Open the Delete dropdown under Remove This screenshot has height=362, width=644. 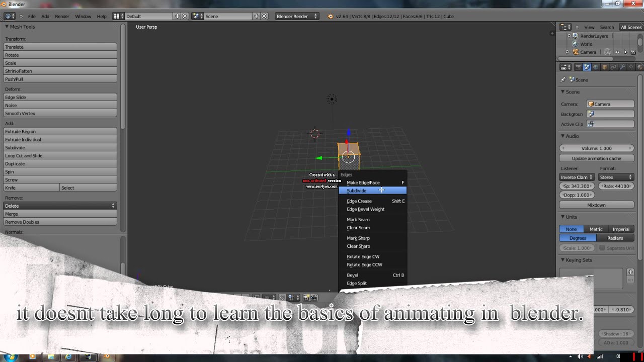pos(60,206)
